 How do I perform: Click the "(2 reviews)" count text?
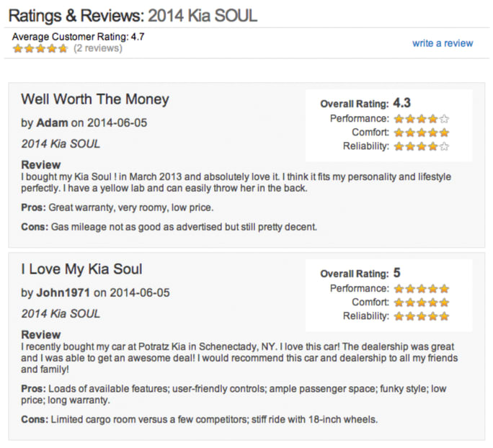(x=98, y=48)
